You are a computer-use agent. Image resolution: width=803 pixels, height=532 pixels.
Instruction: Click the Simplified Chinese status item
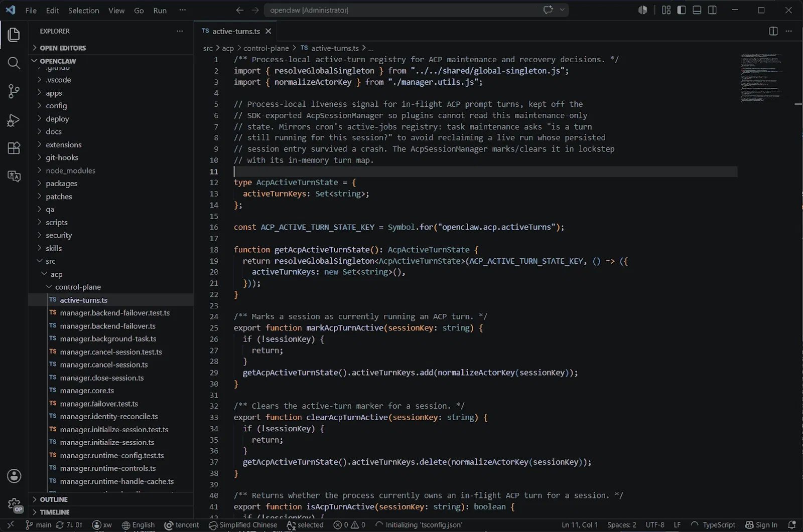coord(243,525)
